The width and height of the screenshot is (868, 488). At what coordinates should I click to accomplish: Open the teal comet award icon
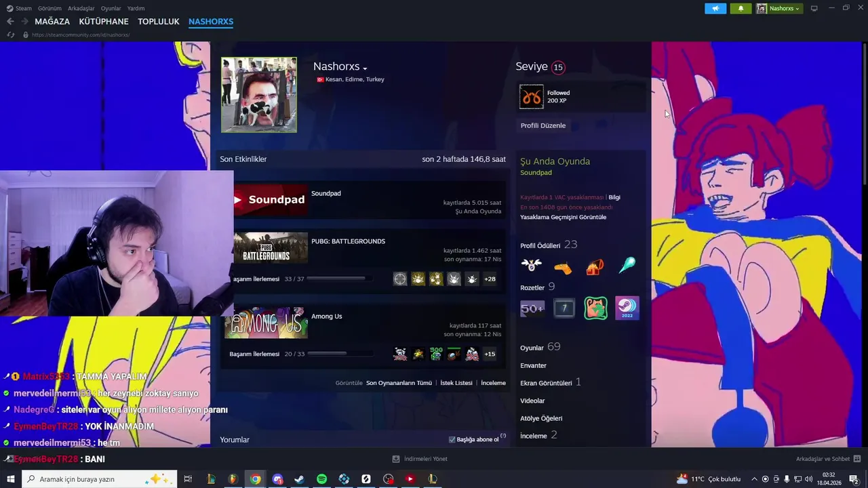tap(627, 266)
